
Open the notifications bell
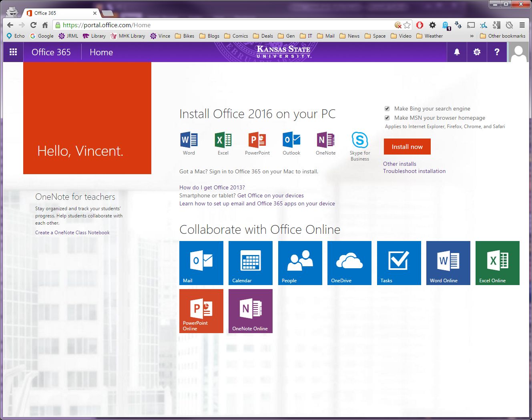tap(457, 52)
